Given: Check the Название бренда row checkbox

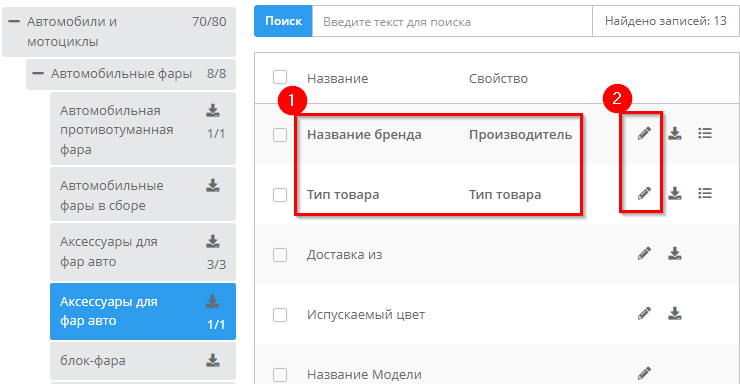Looking at the screenshot, I should tap(280, 135).
